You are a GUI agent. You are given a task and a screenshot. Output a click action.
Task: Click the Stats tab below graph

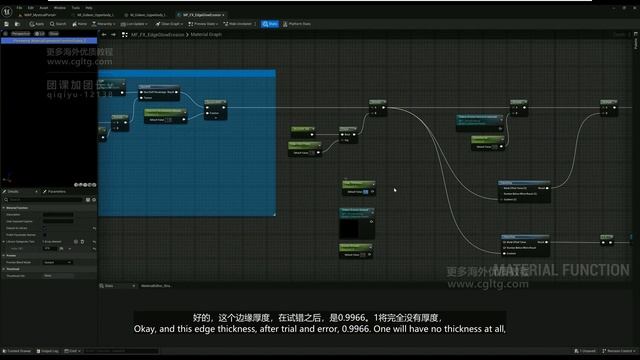[x=117, y=286]
